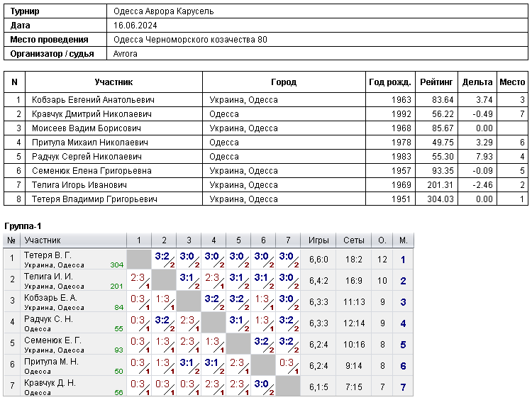Select participant Тетеря Владимир Григорьевич row
The width and height of the screenshot is (532, 400).
click(266, 199)
